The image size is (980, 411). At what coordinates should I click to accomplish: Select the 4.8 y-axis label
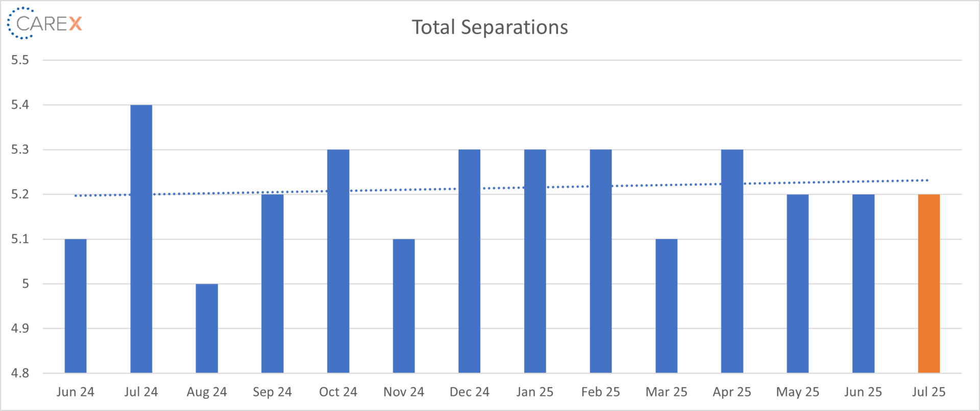20,373
